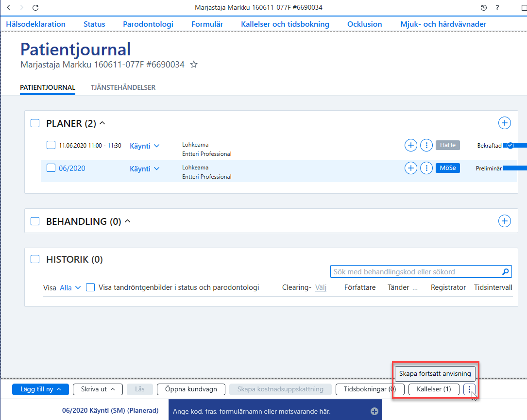Click the plus icon in BEHANDLING section
The image size is (527, 420).
504,221
